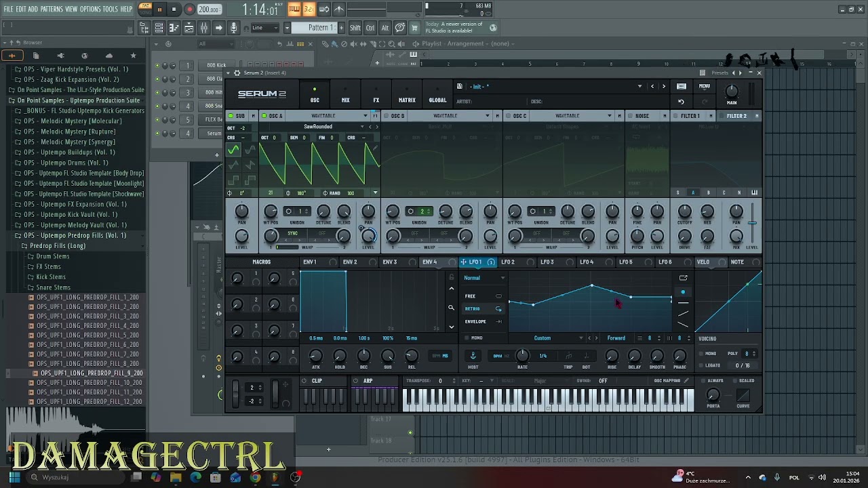Click the LFO host anchor icon
This screenshot has width=868, height=488.
(473, 356)
